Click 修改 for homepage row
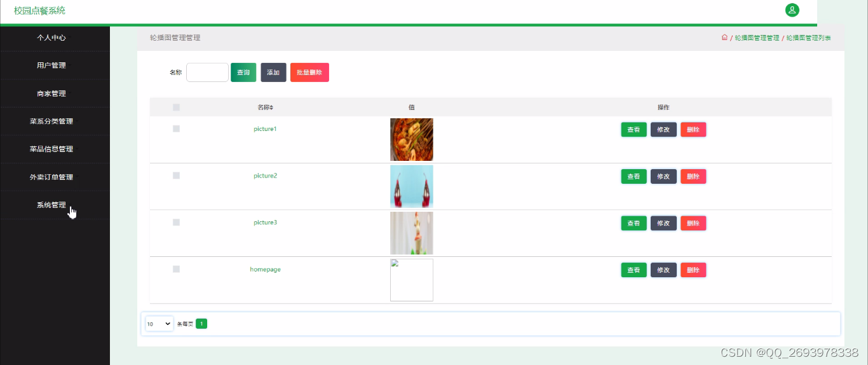This screenshot has width=868, height=365. pos(663,270)
